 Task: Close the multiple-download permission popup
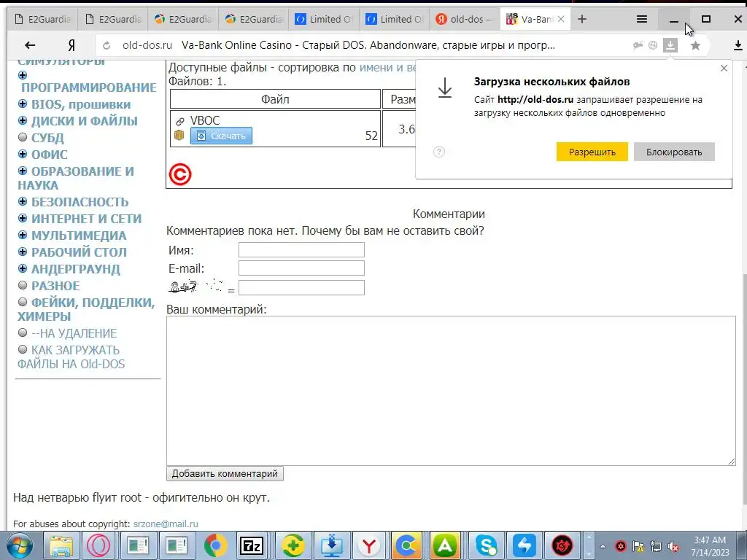point(724,68)
